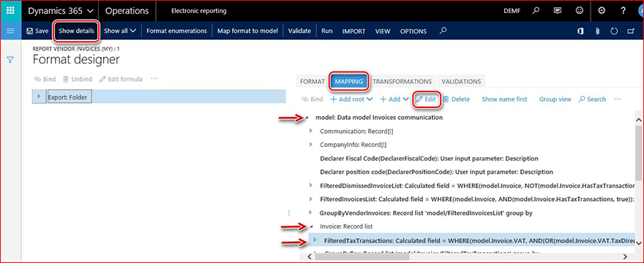Expand the CompanyInfo: Record node

click(311, 145)
